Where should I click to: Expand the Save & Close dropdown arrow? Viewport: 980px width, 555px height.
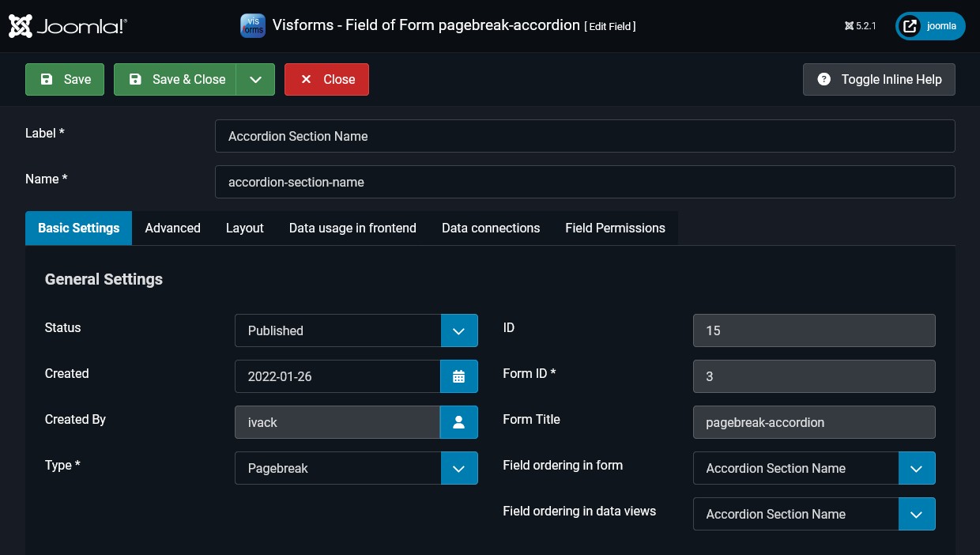(255, 79)
